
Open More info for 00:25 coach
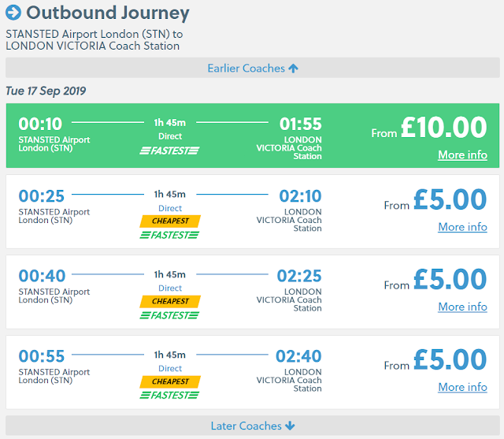(462, 227)
